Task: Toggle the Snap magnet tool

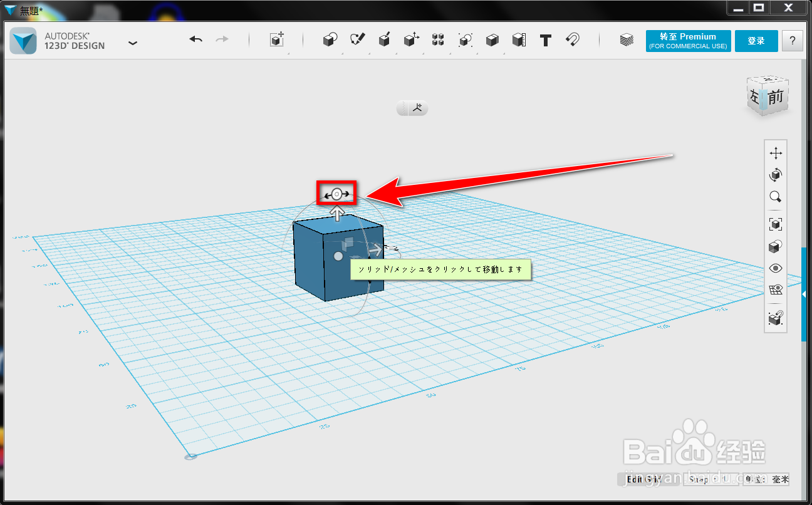Action: [x=572, y=39]
